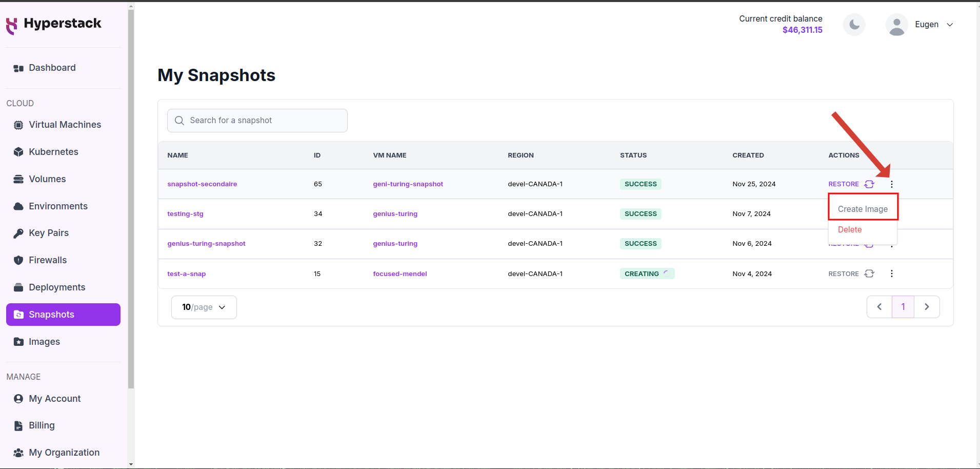Open the Hyperstack logo
980x469 pixels.
pyautogui.click(x=53, y=23)
